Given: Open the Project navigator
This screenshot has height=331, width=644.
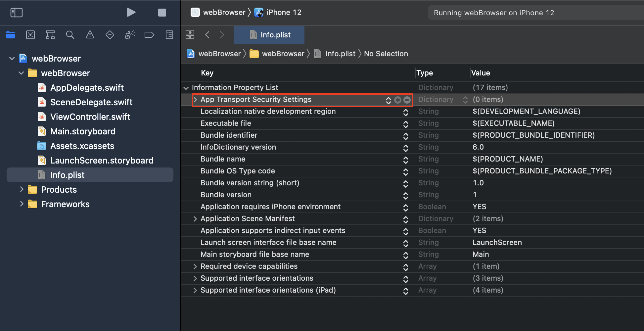Looking at the screenshot, I should [11, 35].
